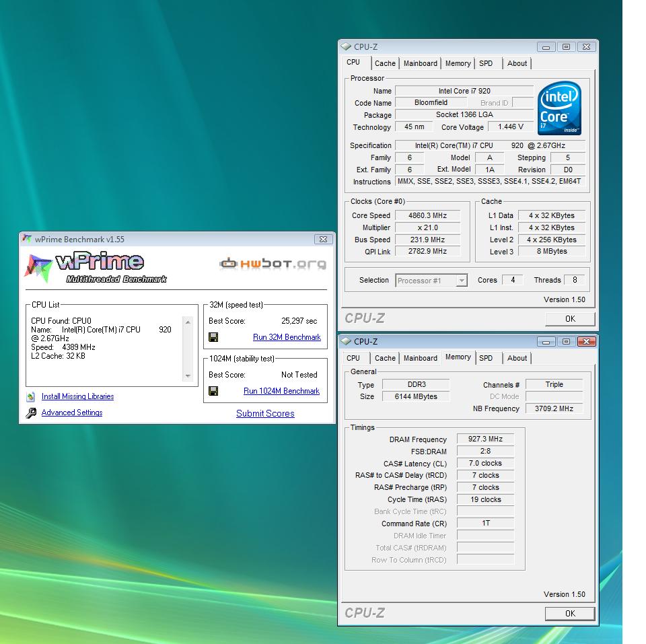This screenshot has width=646, height=644.
Task: Click the processor Name field Intel Core i7 920
Action: click(x=464, y=91)
